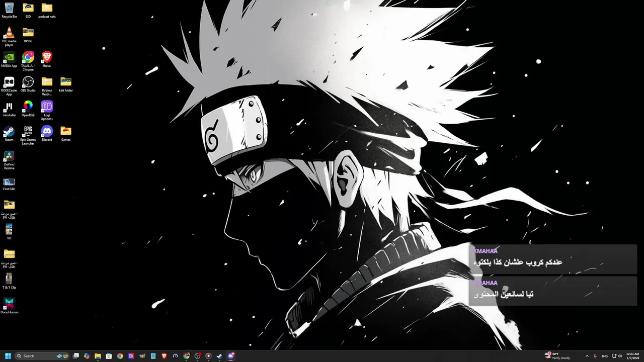Select the RODECaster App shortcut
The width and height of the screenshot is (644, 362).
(9, 86)
